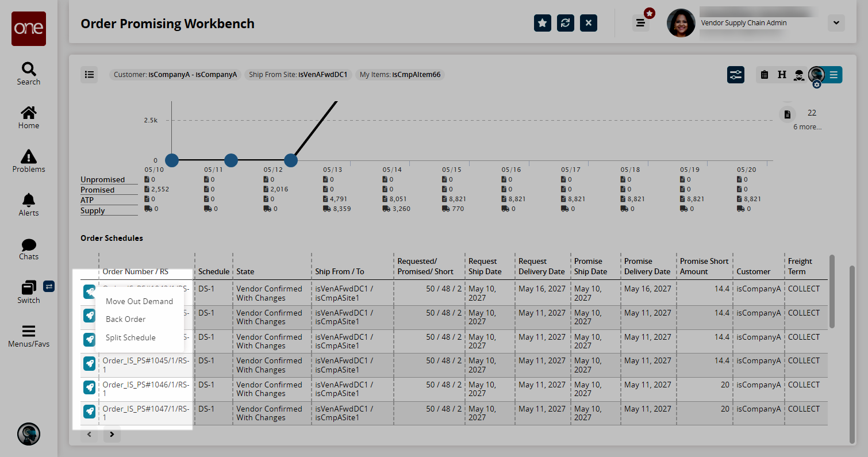Add this page to favorites with star button
The width and height of the screenshot is (868, 457).
[x=543, y=23]
